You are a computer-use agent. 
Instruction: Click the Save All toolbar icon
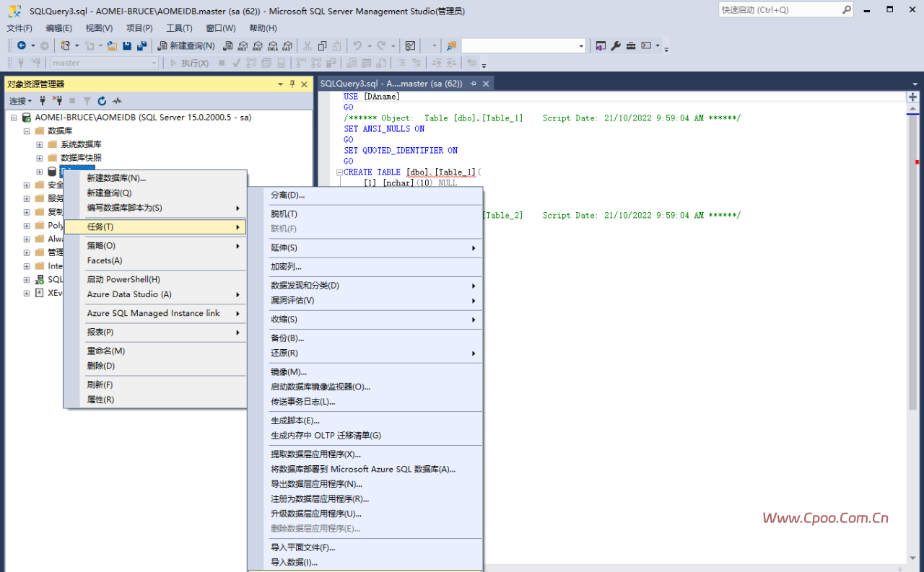point(141,45)
